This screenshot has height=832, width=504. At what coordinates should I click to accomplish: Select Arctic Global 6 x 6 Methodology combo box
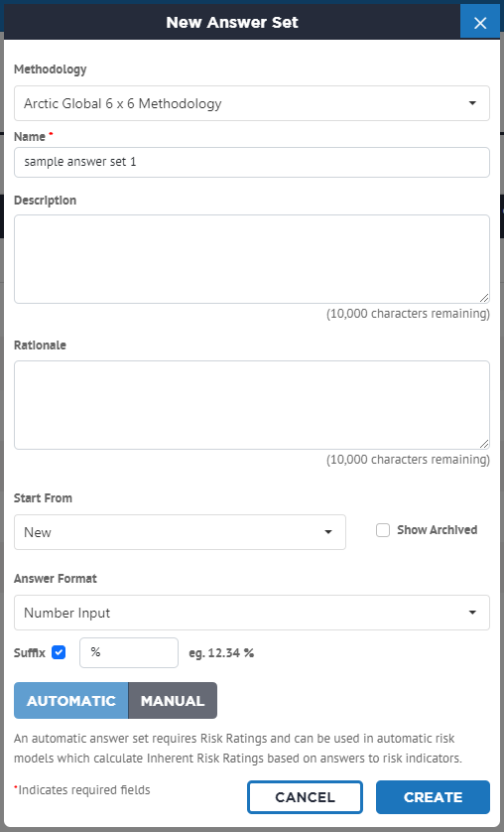[252, 103]
